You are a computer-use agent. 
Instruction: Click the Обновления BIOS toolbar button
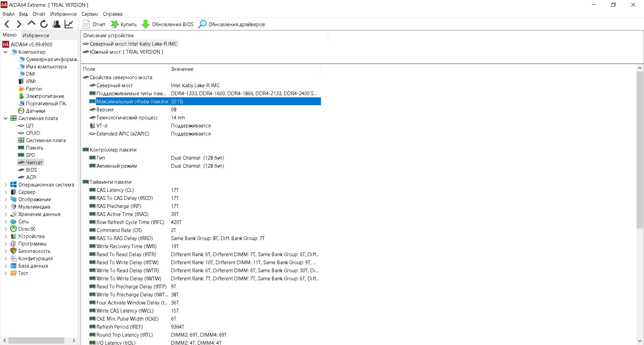pyautogui.click(x=168, y=24)
